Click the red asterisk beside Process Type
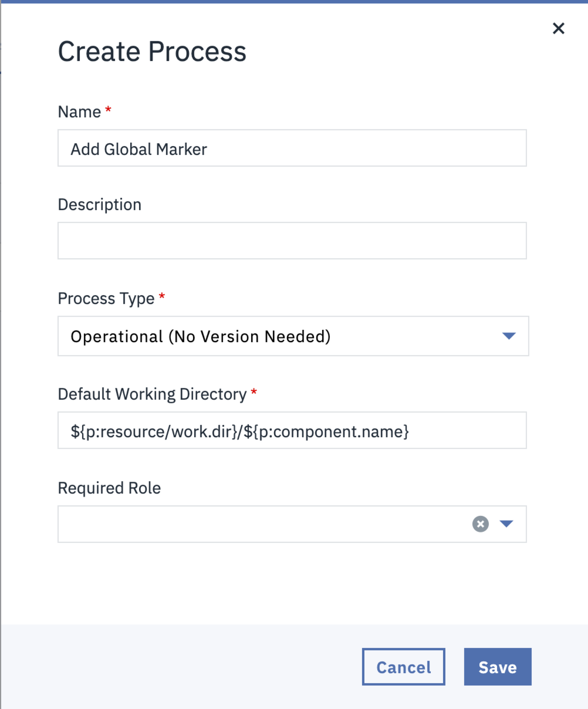This screenshot has width=588, height=709. [x=162, y=296]
